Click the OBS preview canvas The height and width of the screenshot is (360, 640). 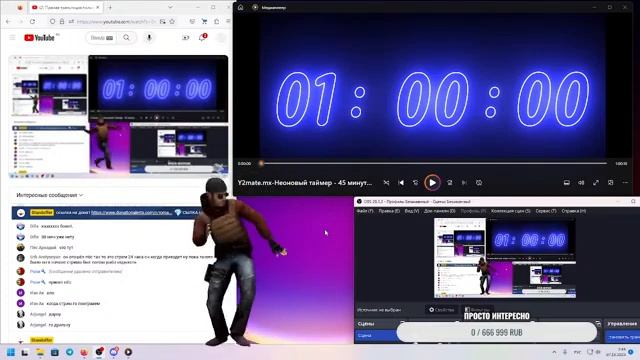(505, 258)
